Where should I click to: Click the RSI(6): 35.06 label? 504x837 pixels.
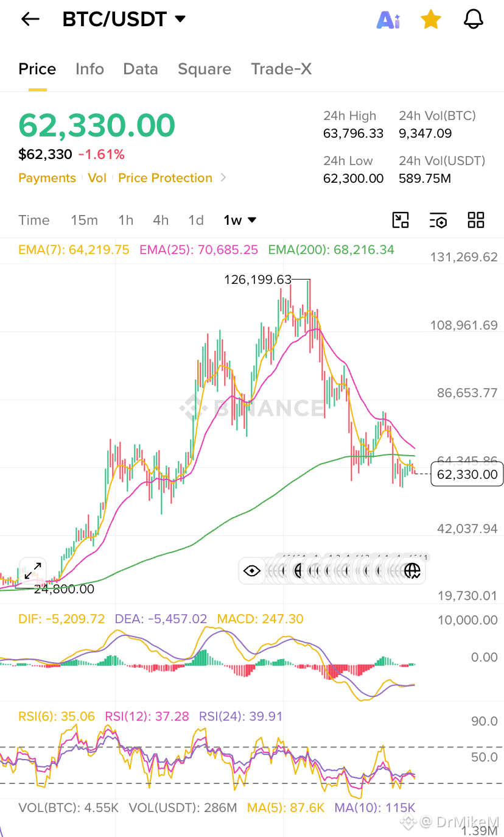[57, 716]
